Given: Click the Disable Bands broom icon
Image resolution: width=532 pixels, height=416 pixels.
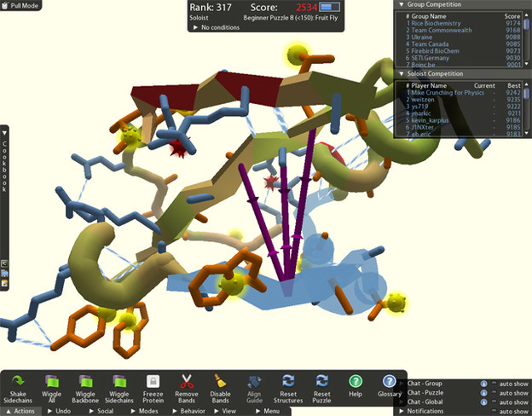Looking at the screenshot, I should tap(220, 382).
